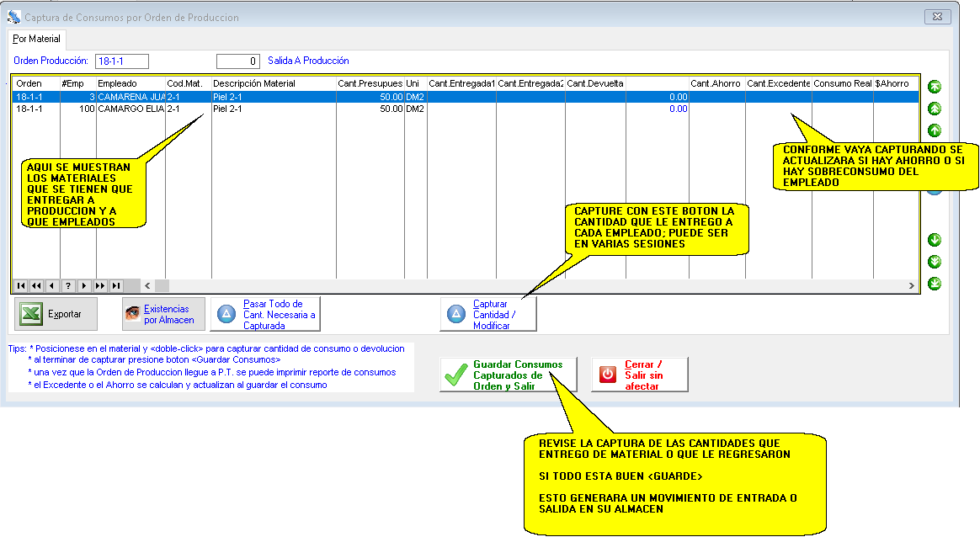Click the green page-up double arrow icon
Screen dimensions: 980x537
click(935, 109)
